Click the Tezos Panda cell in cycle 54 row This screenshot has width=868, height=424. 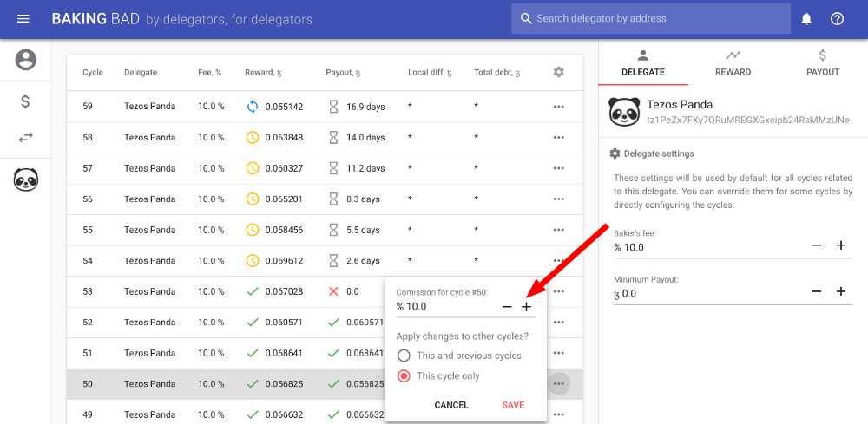click(149, 260)
